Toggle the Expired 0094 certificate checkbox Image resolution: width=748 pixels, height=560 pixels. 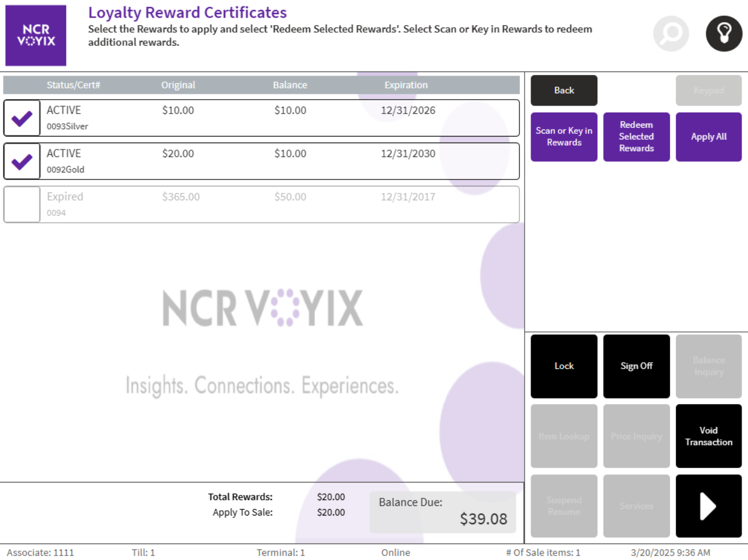22,205
